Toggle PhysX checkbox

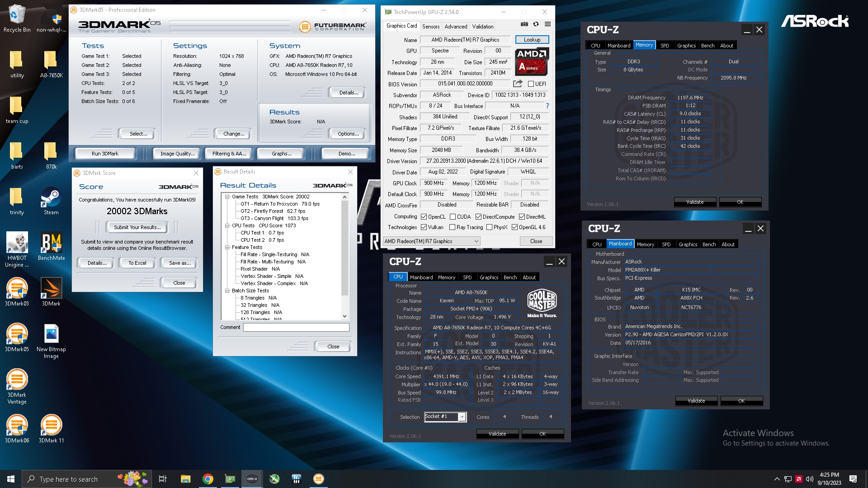[x=489, y=227]
